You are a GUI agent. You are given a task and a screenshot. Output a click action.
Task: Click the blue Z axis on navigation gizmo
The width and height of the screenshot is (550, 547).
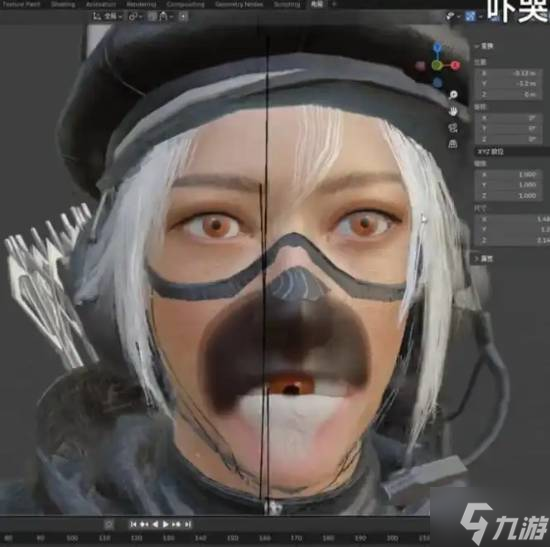pyautogui.click(x=437, y=47)
